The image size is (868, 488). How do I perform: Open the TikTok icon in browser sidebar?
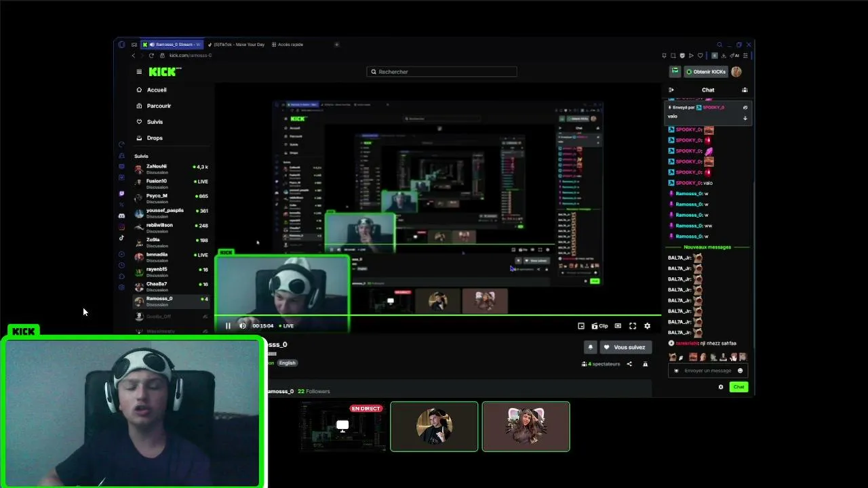pos(121,238)
